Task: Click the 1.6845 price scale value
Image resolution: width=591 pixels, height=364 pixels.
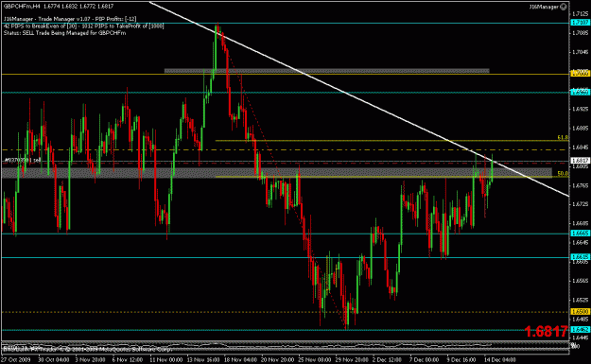Action: pyautogui.click(x=580, y=147)
